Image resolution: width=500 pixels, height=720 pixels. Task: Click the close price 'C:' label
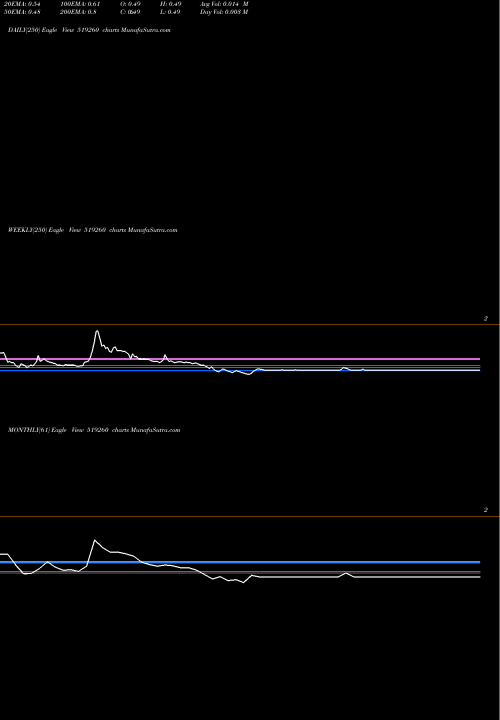pyautogui.click(x=130, y=12)
